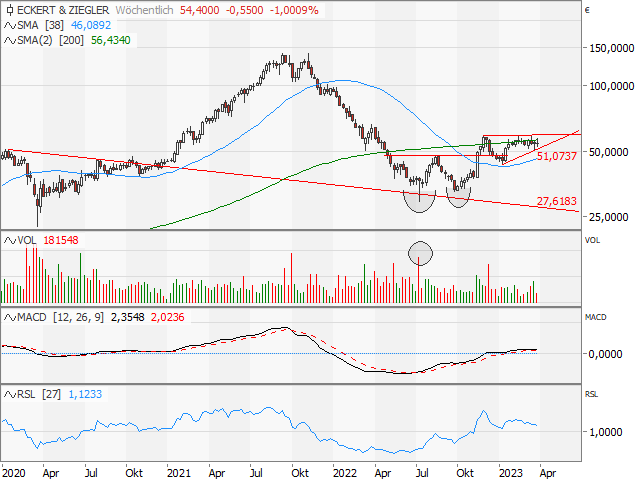Click the trendline label 27,6183
This screenshot has width=640, height=480.
557,201
